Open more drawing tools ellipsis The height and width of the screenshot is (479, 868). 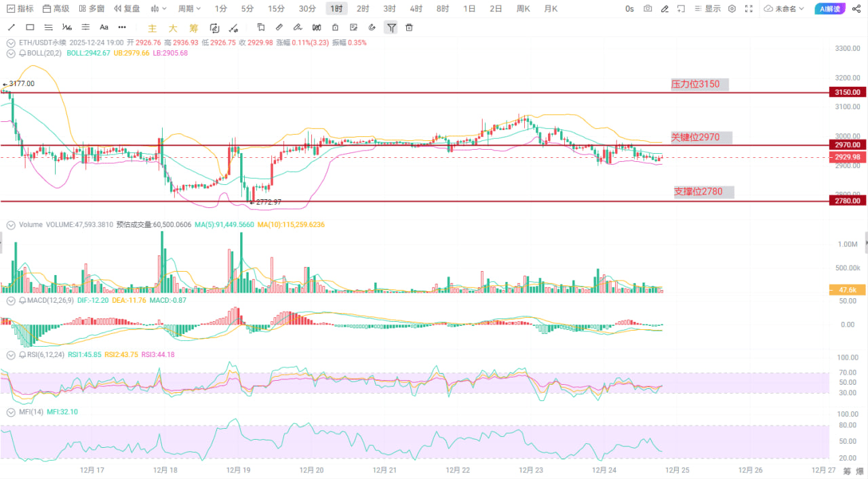(122, 27)
